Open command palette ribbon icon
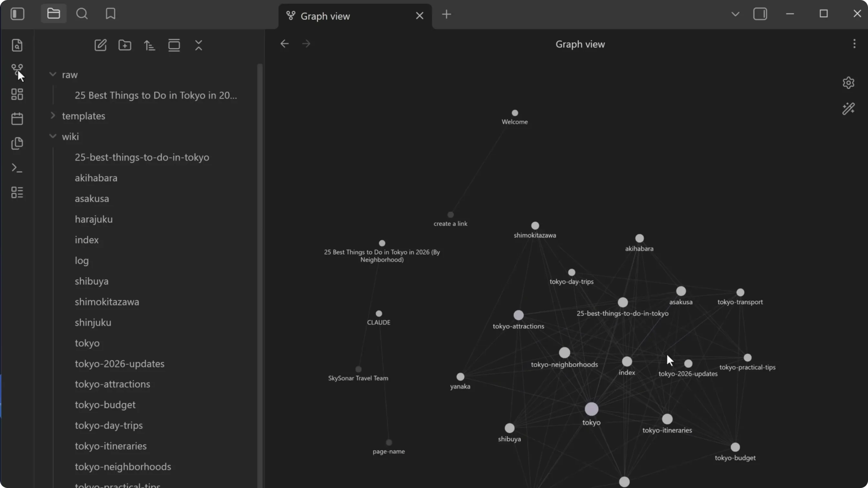The height and width of the screenshot is (488, 868). [x=17, y=168]
